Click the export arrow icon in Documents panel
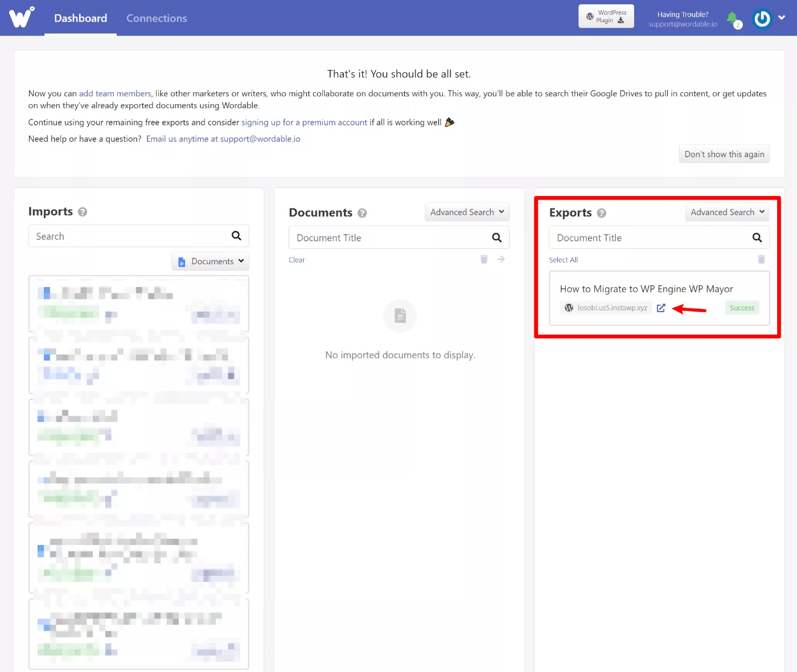 501,259
